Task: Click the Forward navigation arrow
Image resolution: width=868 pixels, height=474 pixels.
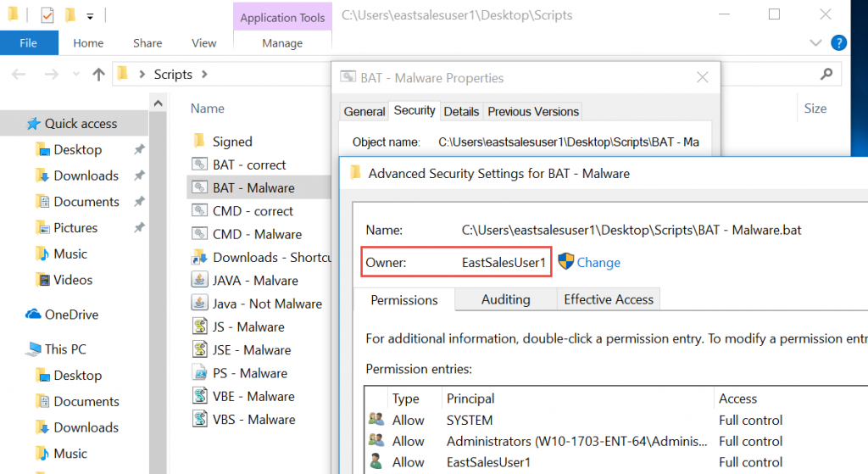Action: point(51,75)
